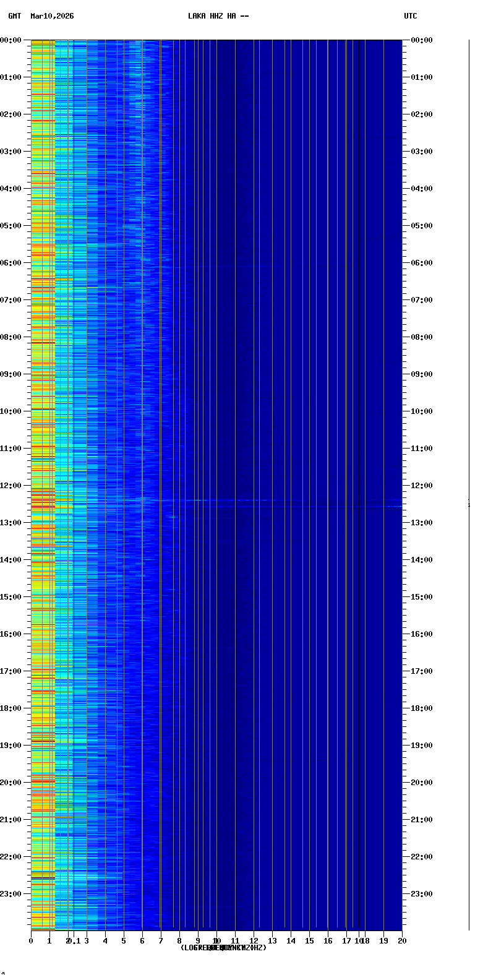The image size is (496, 980).
Task: Click the 13 Hz frequency tick label
Action: 272,941
